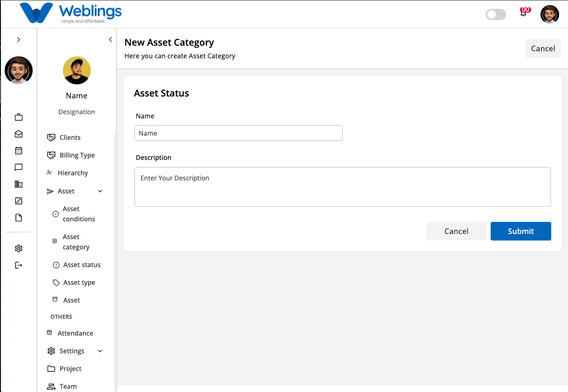The image size is (568, 392).
Task: Click the check-circle icon beside Asset conditions
Action: (55, 214)
